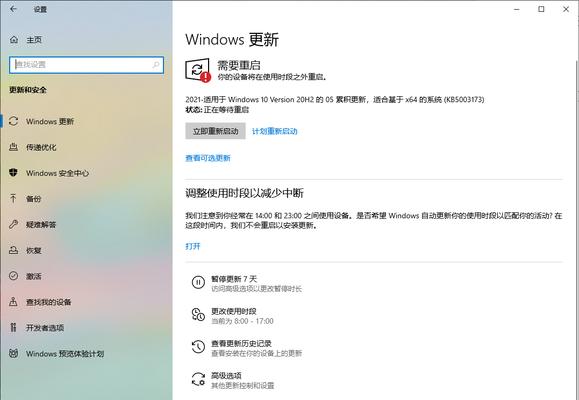Click the home icon beside 主页
The height and width of the screenshot is (400, 579).
[14, 40]
